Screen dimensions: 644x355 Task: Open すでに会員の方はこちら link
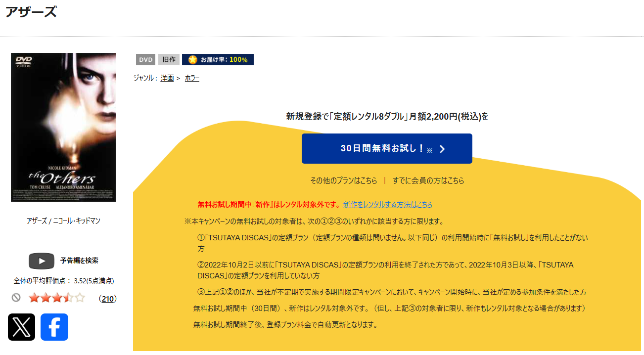428,180
